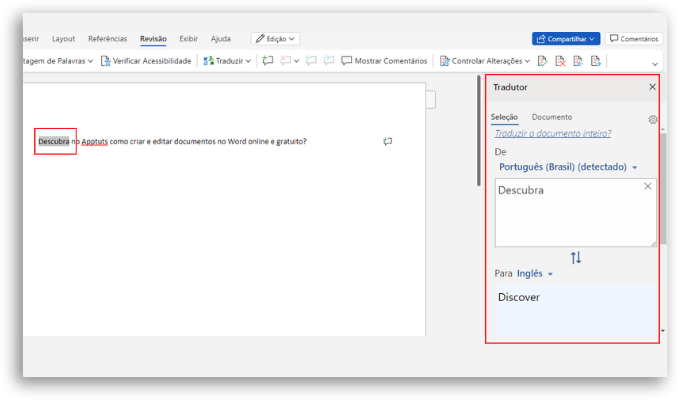Click the delete comment icon
Viewport: 700px width, 400px height.
pyautogui.click(x=285, y=61)
